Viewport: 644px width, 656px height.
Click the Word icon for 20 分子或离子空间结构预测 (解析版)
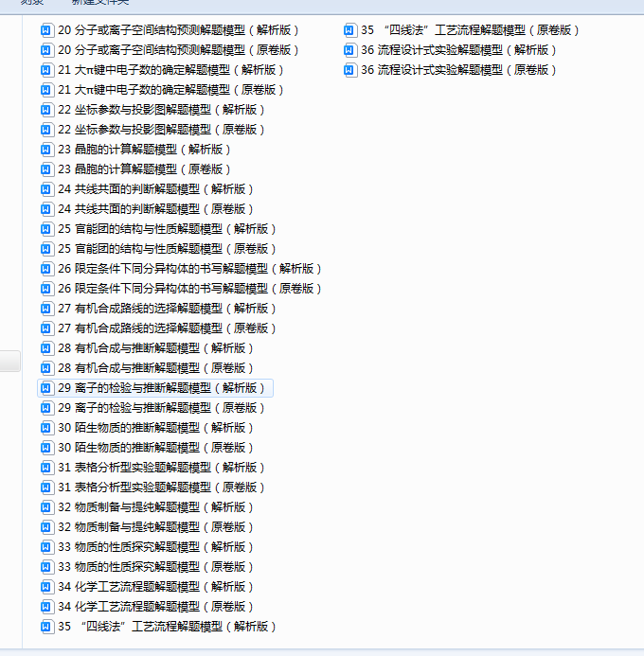(47, 29)
